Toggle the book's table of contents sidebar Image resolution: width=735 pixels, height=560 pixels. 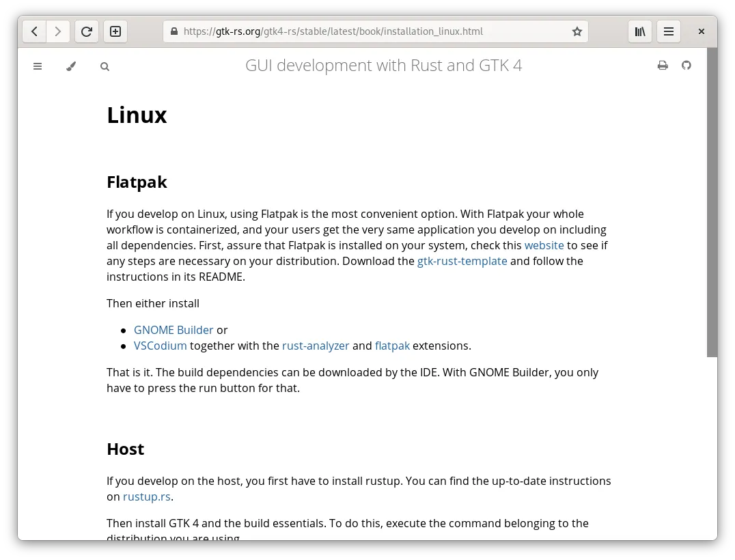(38, 66)
